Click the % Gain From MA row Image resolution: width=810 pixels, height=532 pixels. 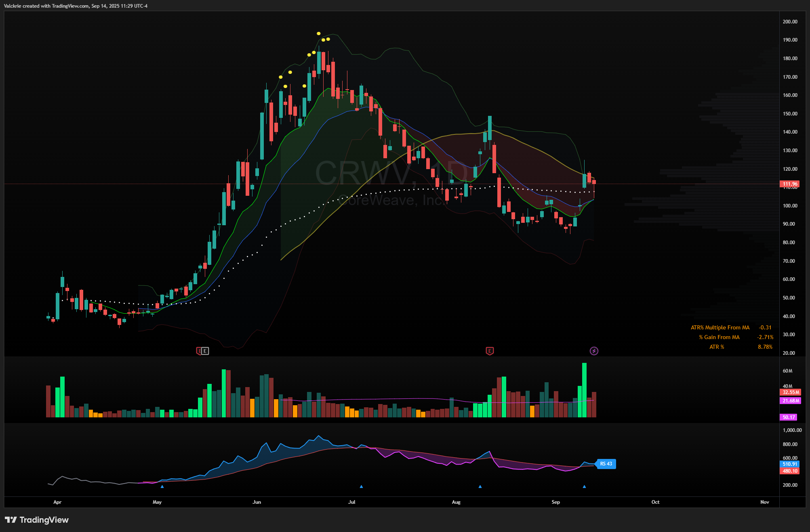(719, 337)
